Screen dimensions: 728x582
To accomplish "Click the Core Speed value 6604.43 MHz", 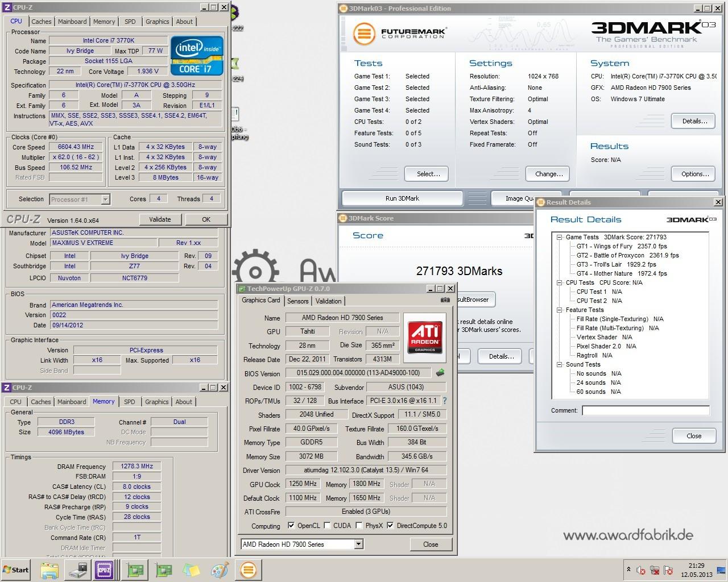I will [x=77, y=147].
